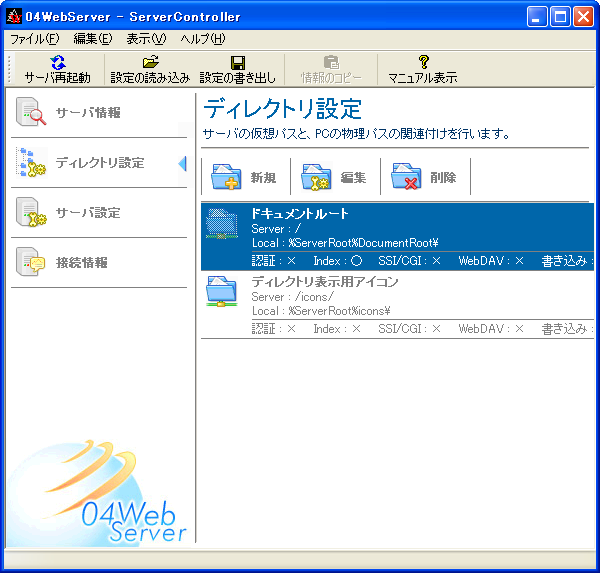Click the 設定の書き出し toolbar label
The height and width of the screenshot is (573, 600).
pyautogui.click(x=238, y=78)
